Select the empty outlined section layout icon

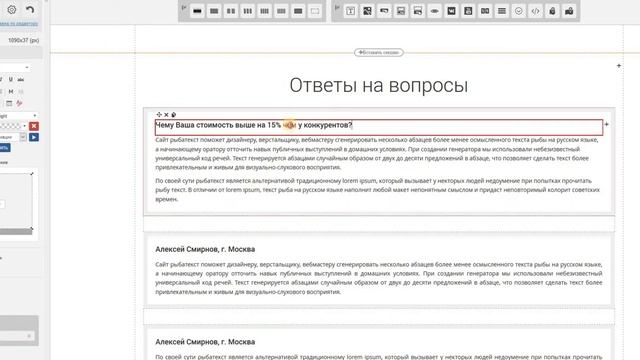click(315, 11)
